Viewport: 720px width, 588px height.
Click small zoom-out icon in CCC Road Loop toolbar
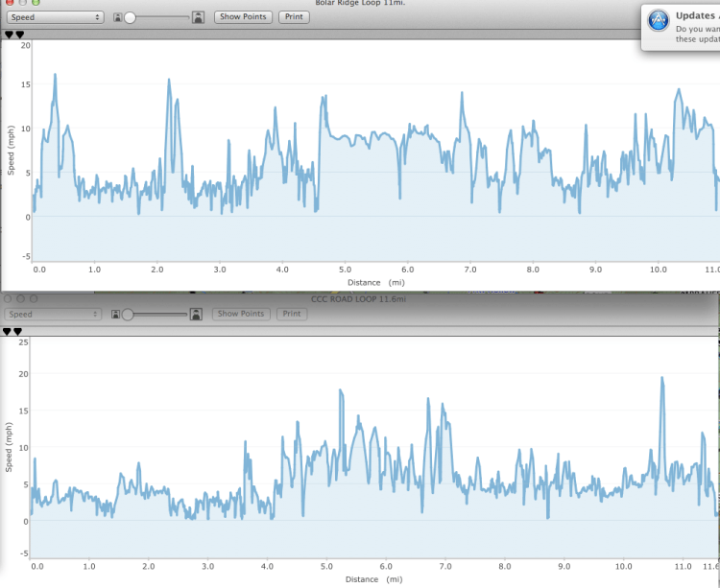[117, 314]
